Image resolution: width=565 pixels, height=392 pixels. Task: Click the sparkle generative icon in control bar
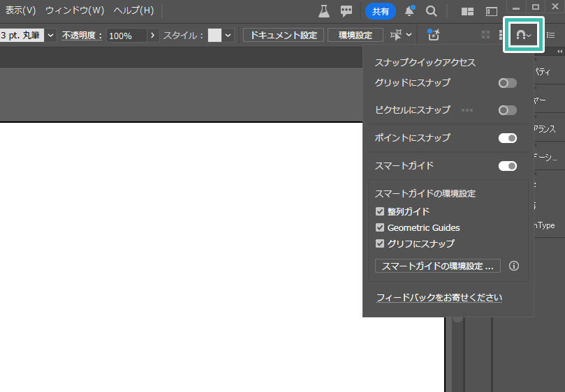click(433, 35)
